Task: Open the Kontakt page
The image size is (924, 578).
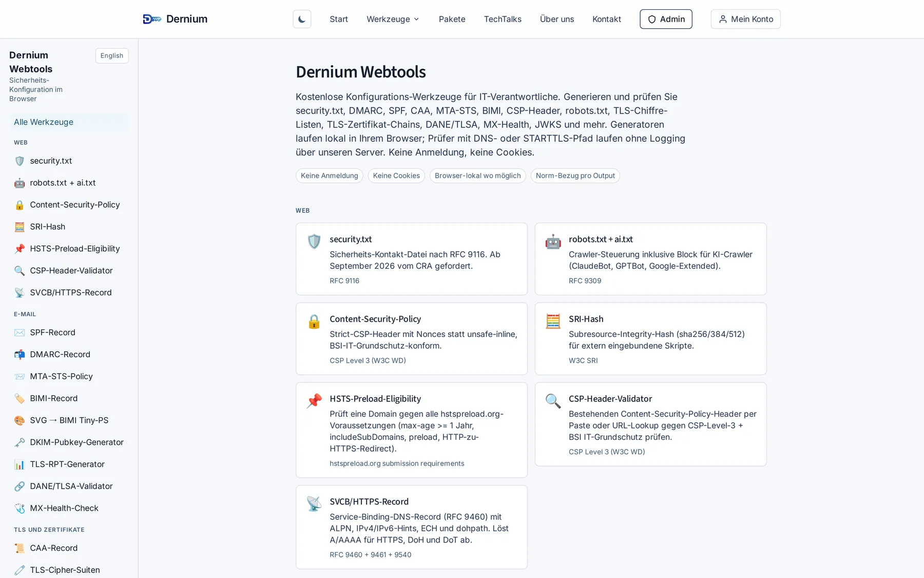Action: (607, 19)
